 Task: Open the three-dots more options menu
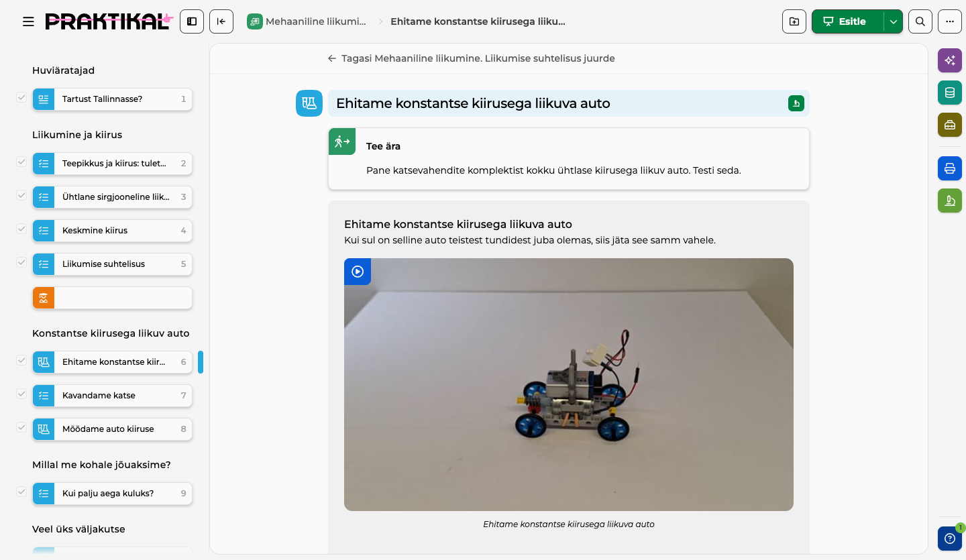(950, 21)
